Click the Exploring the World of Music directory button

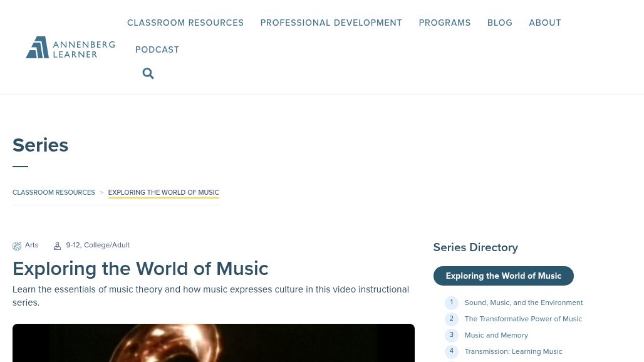click(503, 276)
